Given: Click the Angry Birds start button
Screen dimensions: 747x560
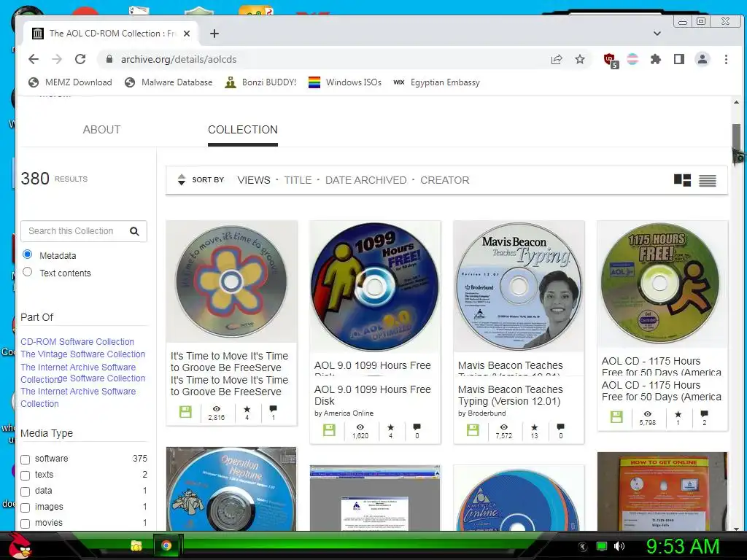Looking at the screenshot, I should pyautogui.click(x=20, y=545).
